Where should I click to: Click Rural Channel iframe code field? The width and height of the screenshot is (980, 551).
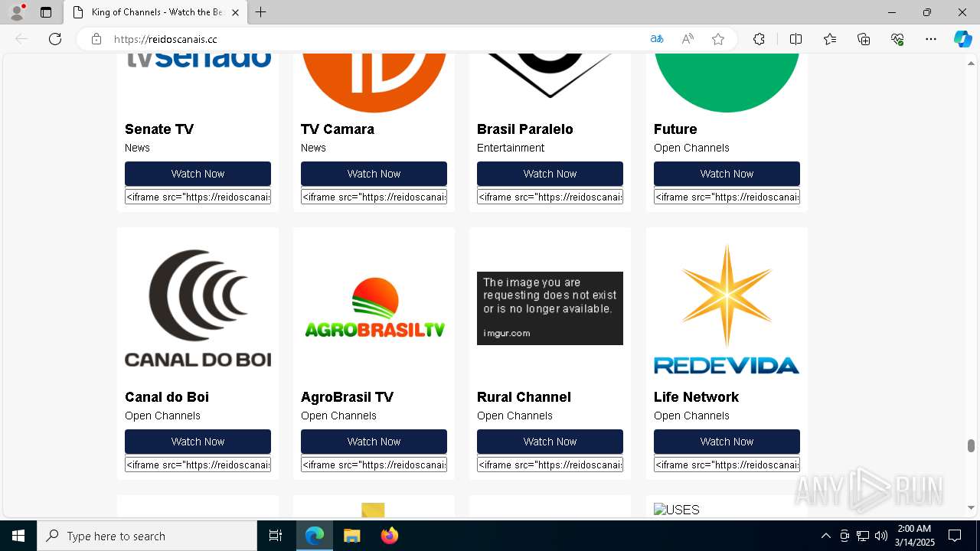coord(550,465)
